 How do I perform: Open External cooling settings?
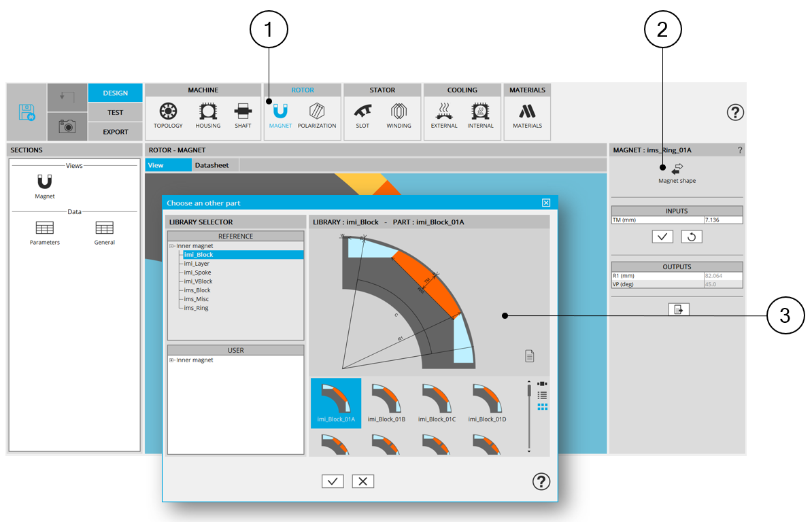click(444, 114)
